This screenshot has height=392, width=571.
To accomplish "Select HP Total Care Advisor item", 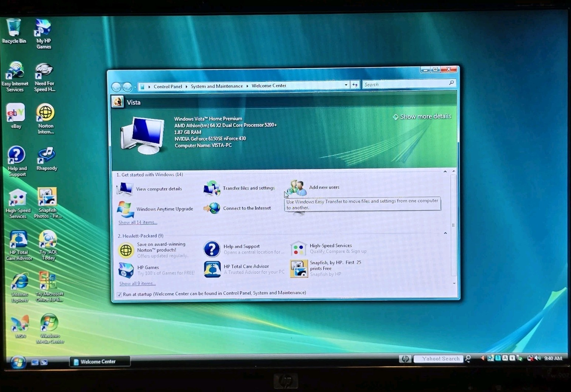I will [x=244, y=269].
